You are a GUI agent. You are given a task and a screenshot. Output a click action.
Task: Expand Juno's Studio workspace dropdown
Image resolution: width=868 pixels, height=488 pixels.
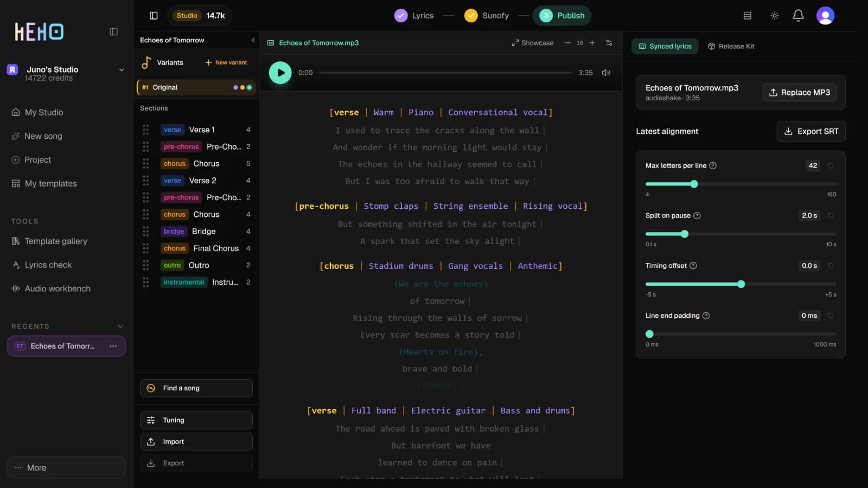point(121,69)
